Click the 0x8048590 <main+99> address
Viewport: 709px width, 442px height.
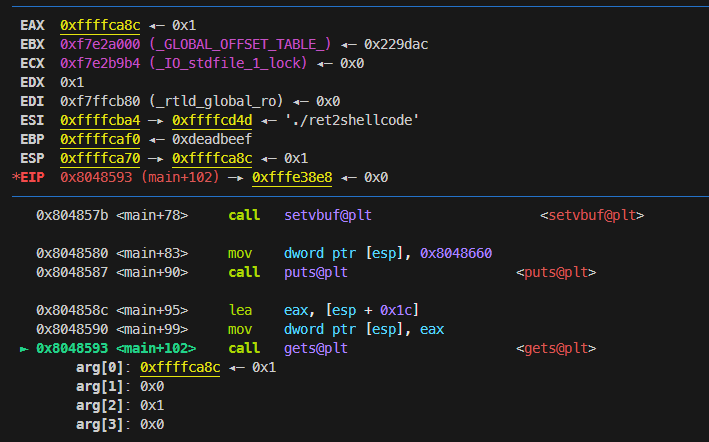click(x=112, y=329)
